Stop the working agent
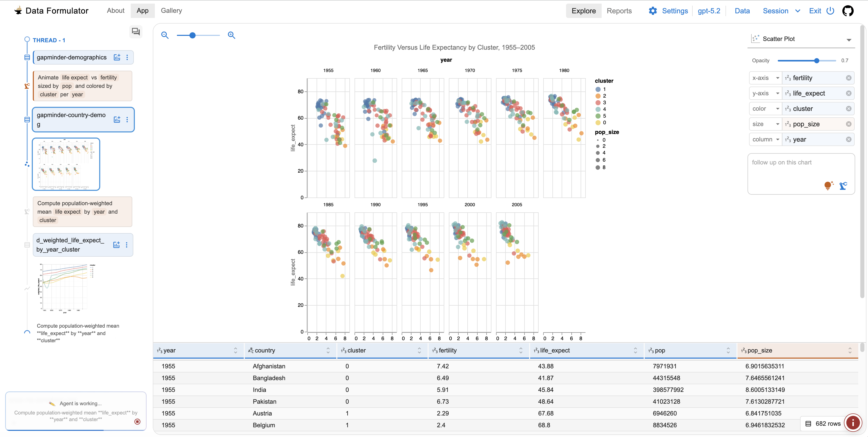This screenshot has width=868, height=437. click(137, 422)
